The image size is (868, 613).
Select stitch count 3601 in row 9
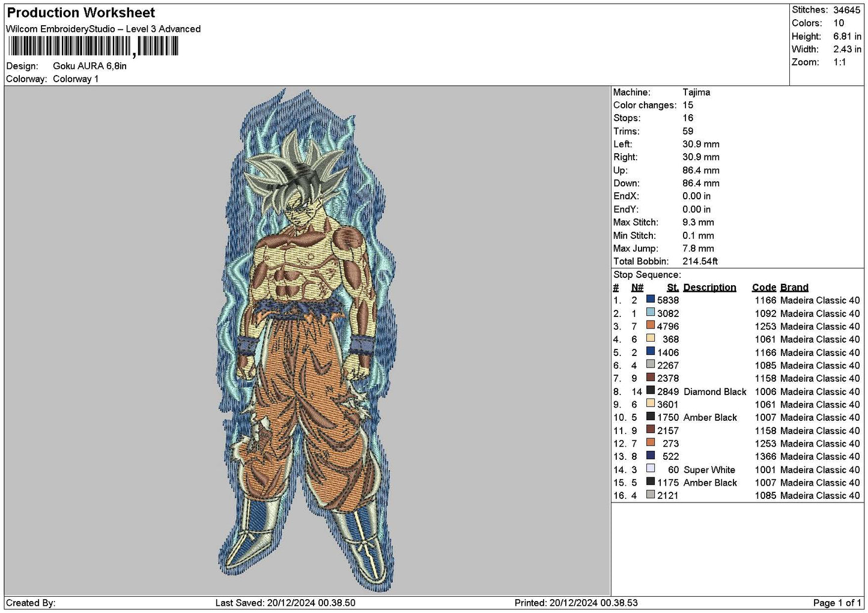click(x=668, y=405)
